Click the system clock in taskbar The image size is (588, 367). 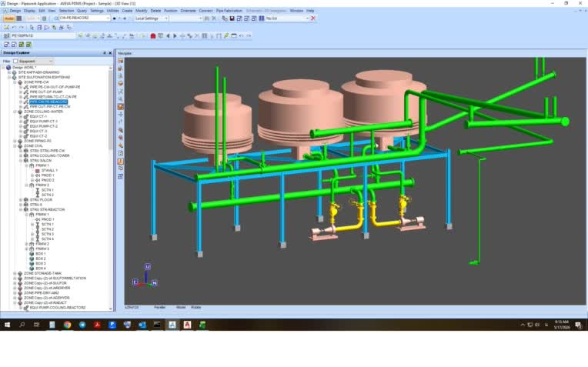561,325
